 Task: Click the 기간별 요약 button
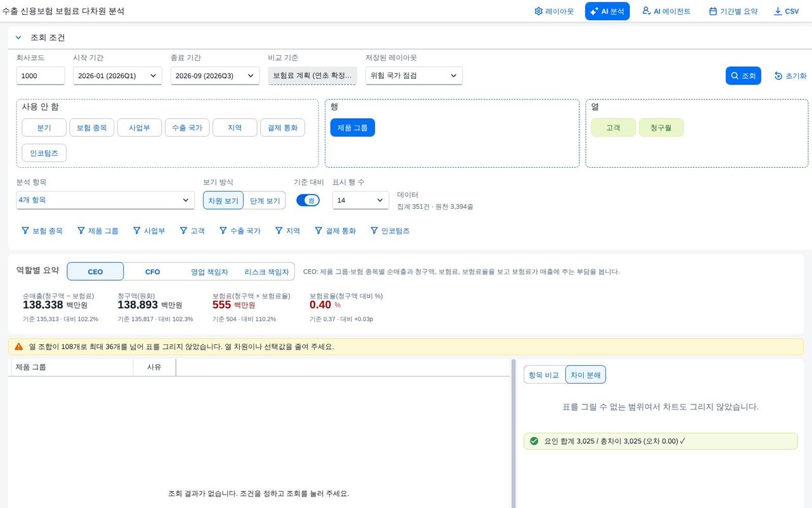(733, 11)
